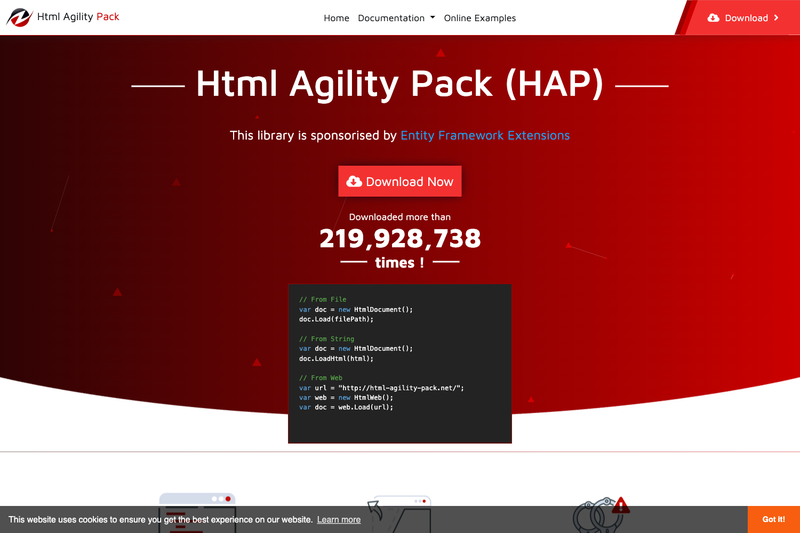Screen dimensions: 800x533
Task: Click the chevron arrow in header Download button
Action: click(776, 18)
